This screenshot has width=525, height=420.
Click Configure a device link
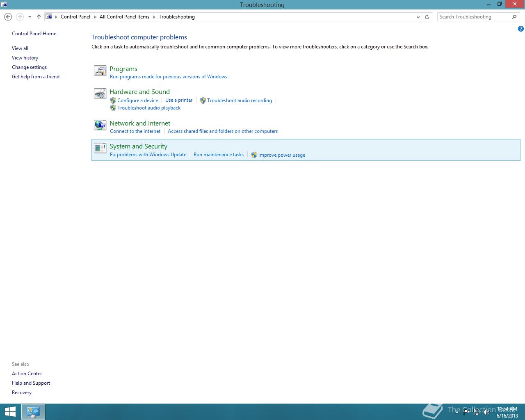[x=138, y=100]
